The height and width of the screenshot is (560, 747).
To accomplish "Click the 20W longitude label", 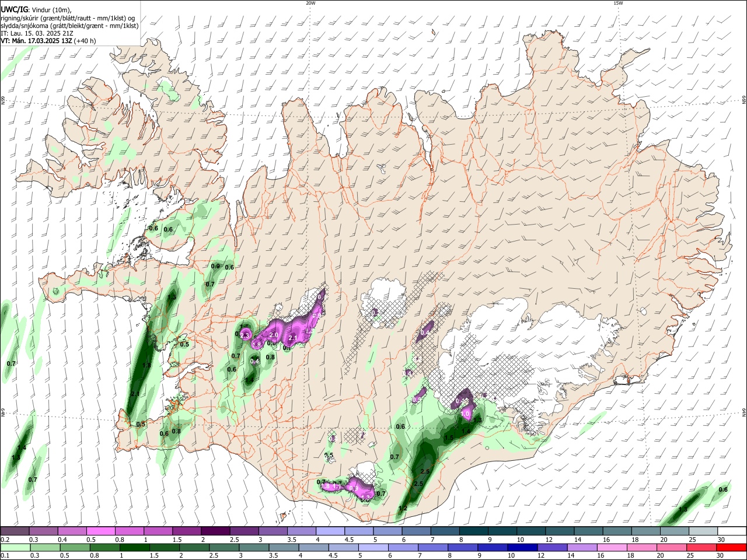I will pos(310,3).
